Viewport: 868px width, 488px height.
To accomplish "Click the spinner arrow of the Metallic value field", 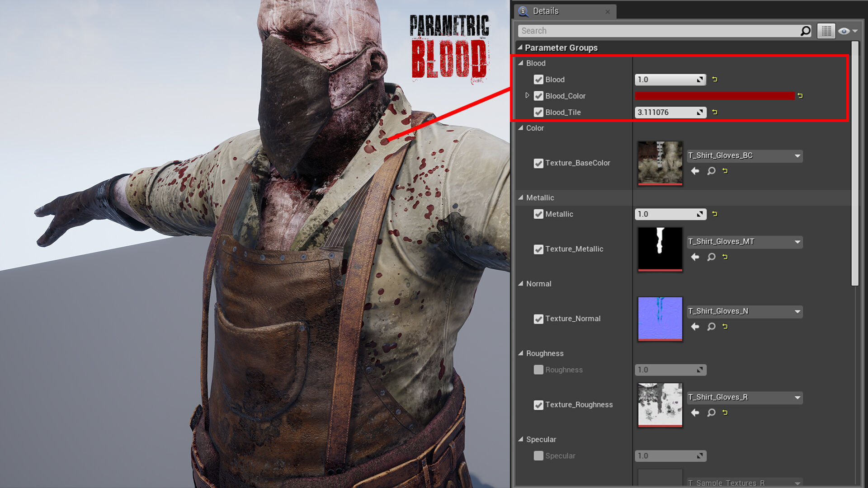I will click(700, 214).
